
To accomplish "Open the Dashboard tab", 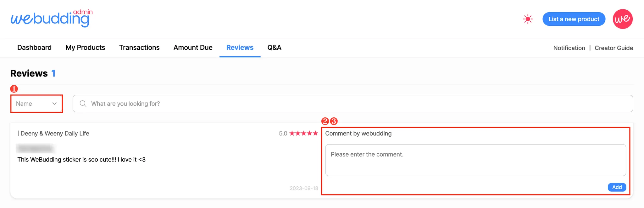I will point(34,48).
